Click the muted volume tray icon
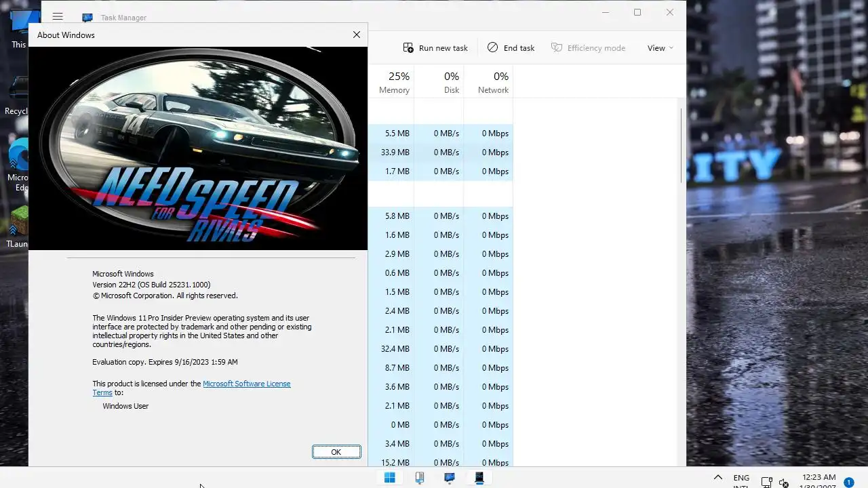 784,483
